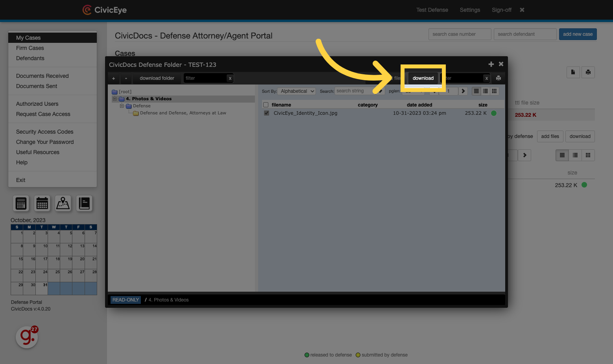Go to next page on Cases page
Screen dimensions: 613x364
click(524, 155)
